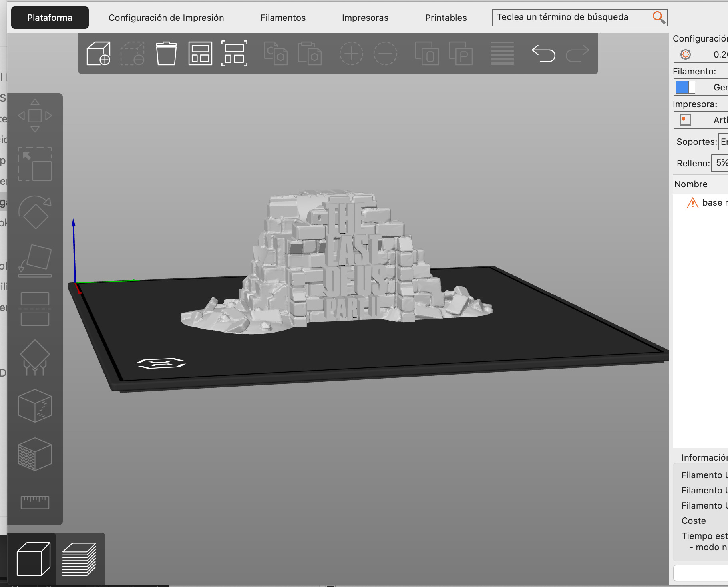The image size is (728, 587).
Task: Add an instance with plus circle
Action: pos(351,53)
